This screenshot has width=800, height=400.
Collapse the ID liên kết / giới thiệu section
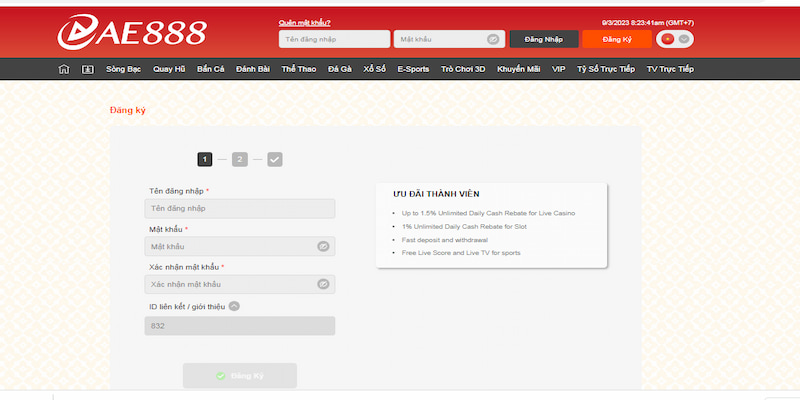[234, 306]
